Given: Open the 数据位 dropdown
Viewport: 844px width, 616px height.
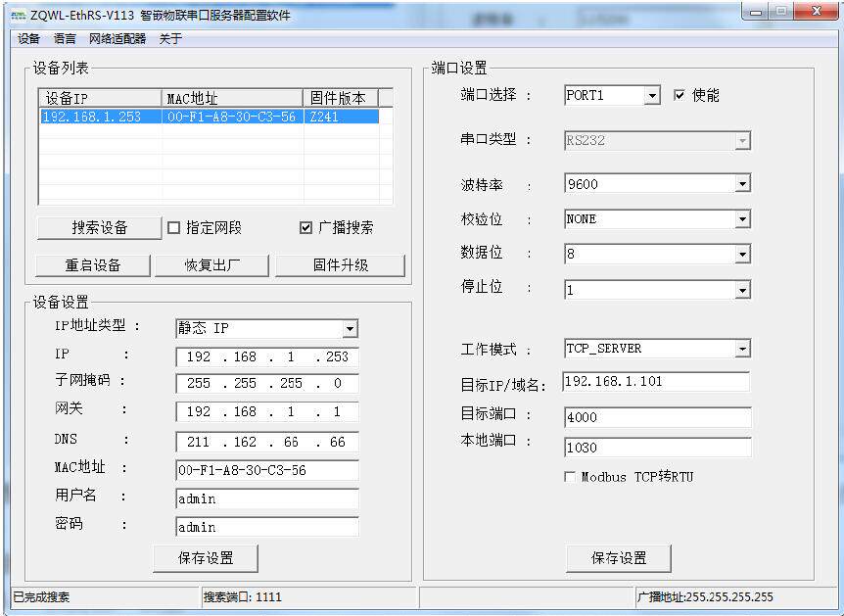Looking at the screenshot, I should [743, 255].
